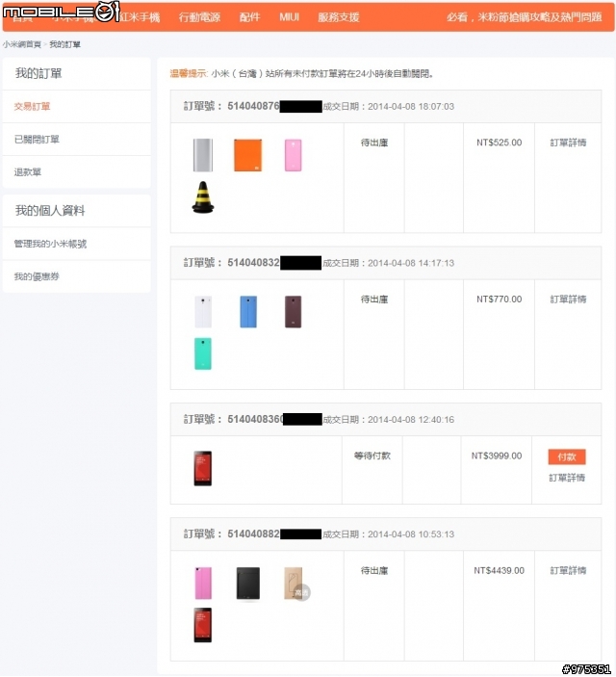Open the red phone in the NT$4439.00 order

[203, 625]
